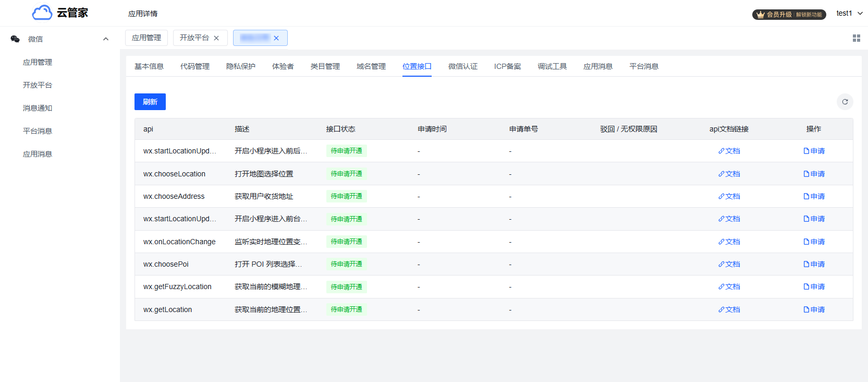
Task: Click the 接口状态 column header
Action: point(341,129)
